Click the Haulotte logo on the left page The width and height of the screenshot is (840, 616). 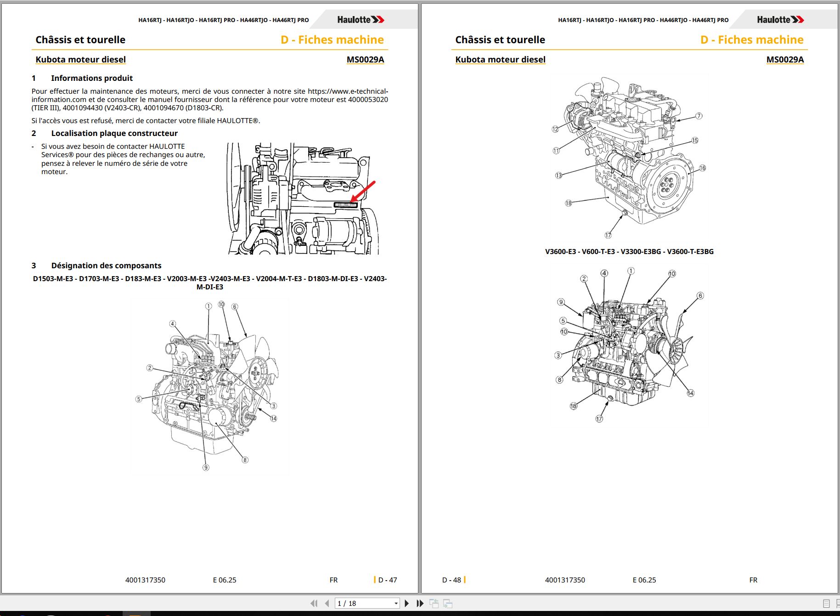click(361, 20)
